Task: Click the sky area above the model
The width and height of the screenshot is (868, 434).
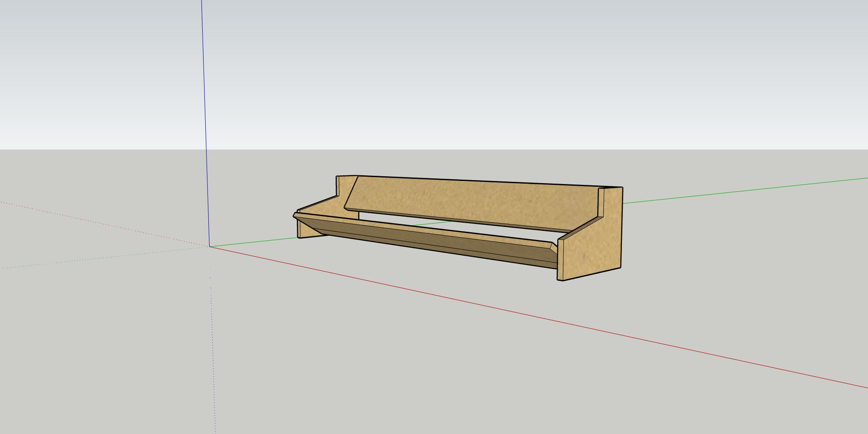Action: click(434, 65)
